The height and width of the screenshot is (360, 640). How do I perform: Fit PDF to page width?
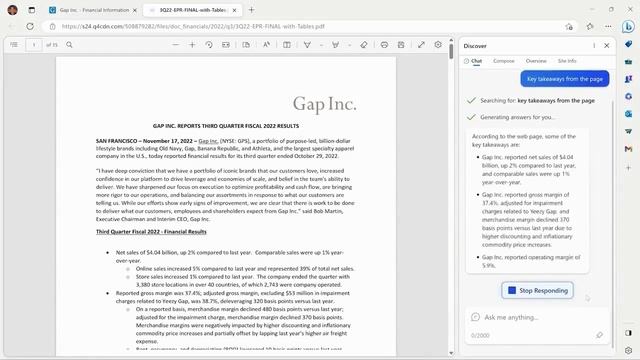coord(226,45)
